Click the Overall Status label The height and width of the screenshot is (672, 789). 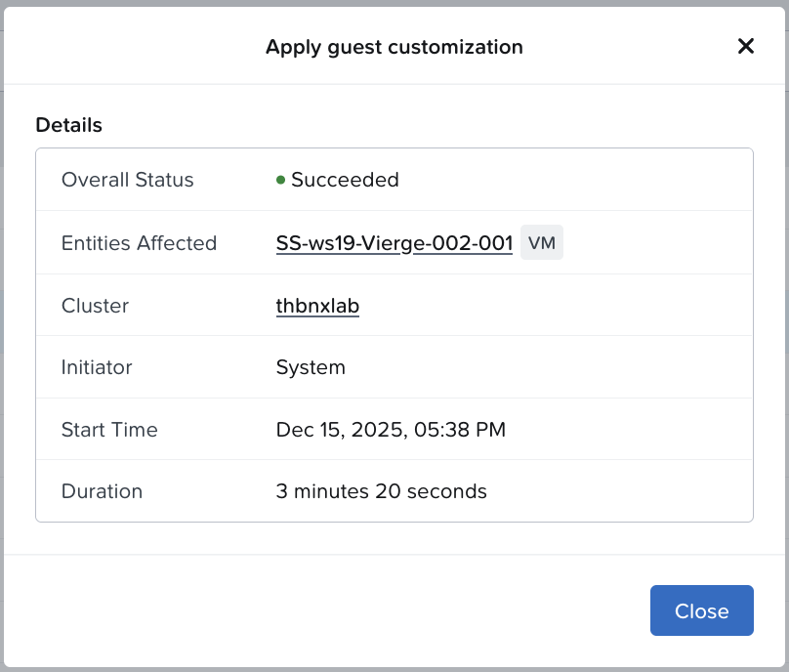tap(127, 180)
